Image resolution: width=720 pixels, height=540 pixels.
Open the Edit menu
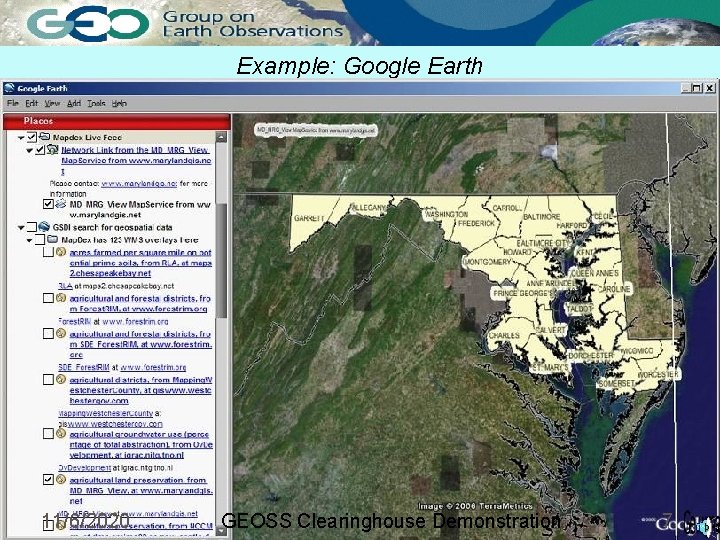click(32, 103)
